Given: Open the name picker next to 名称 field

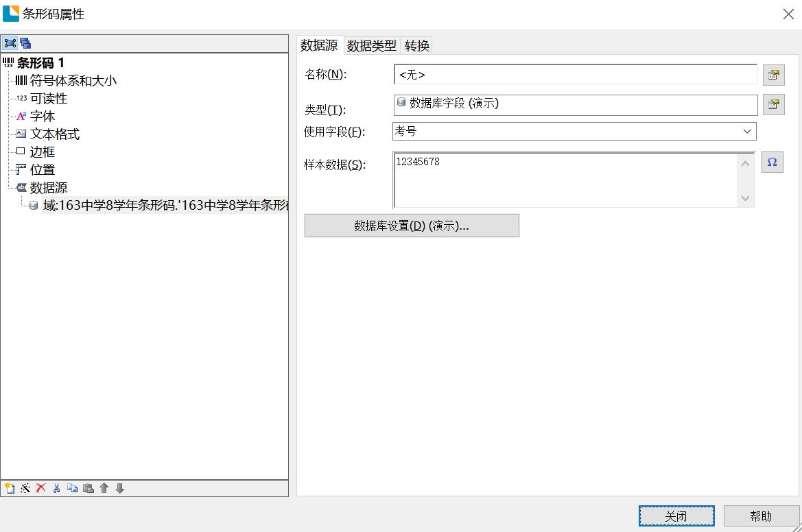Looking at the screenshot, I should click(x=773, y=75).
